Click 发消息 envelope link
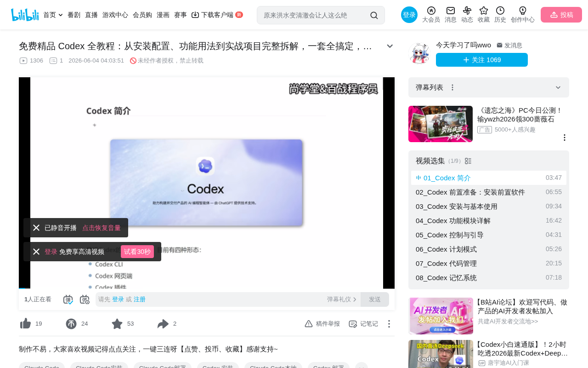The height and width of the screenshot is (368, 588). 509,46
